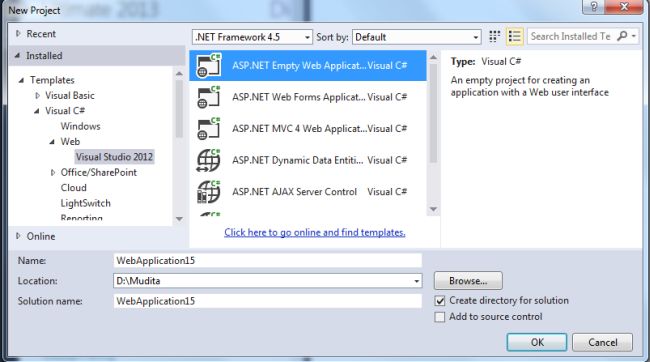Image resolution: width=650 pixels, height=362 pixels.
Task: Open the Location path dropdown arrow
Action: [x=416, y=281]
